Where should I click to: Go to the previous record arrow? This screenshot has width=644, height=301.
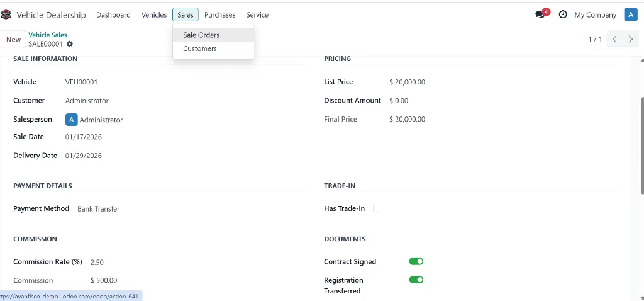[x=614, y=39]
